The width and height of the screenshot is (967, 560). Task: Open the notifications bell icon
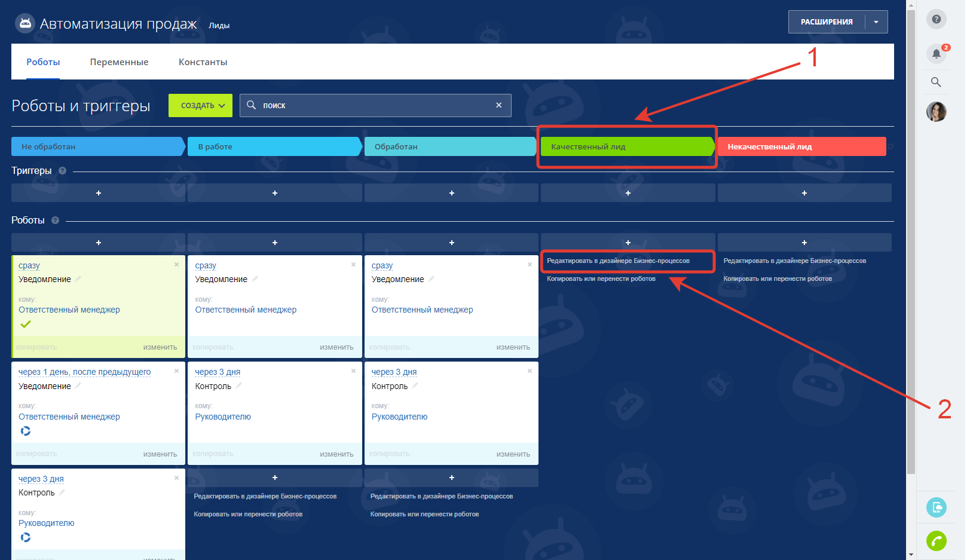(936, 54)
